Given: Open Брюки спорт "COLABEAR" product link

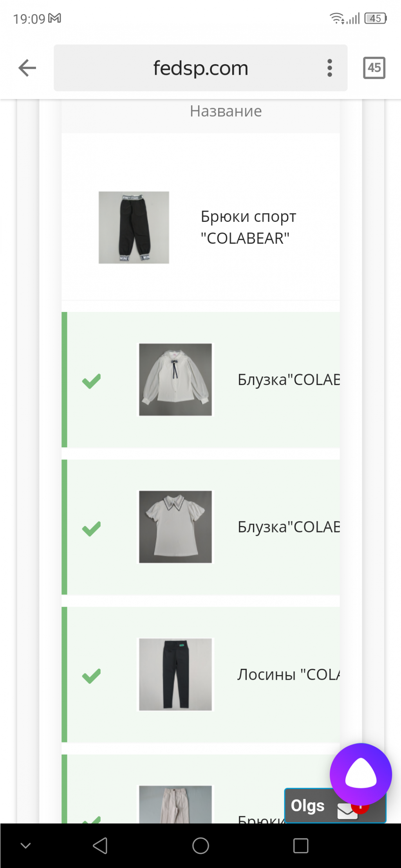Looking at the screenshot, I should 249,227.
